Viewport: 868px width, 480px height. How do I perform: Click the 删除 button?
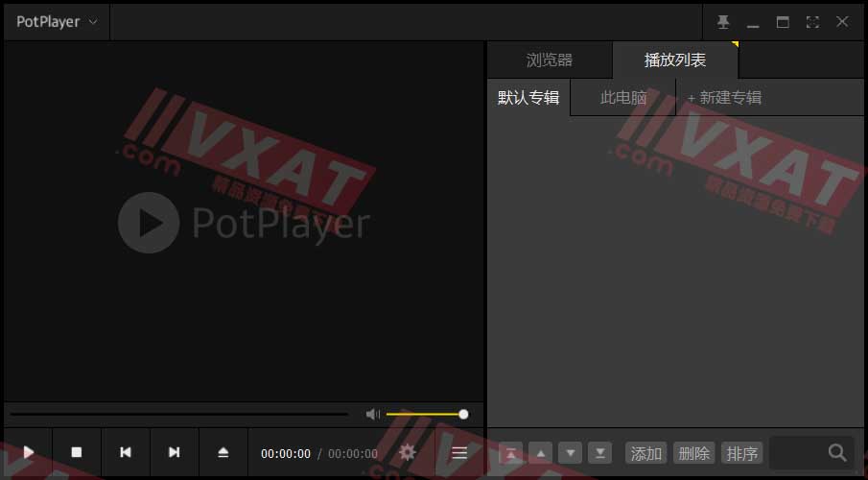click(694, 453)
